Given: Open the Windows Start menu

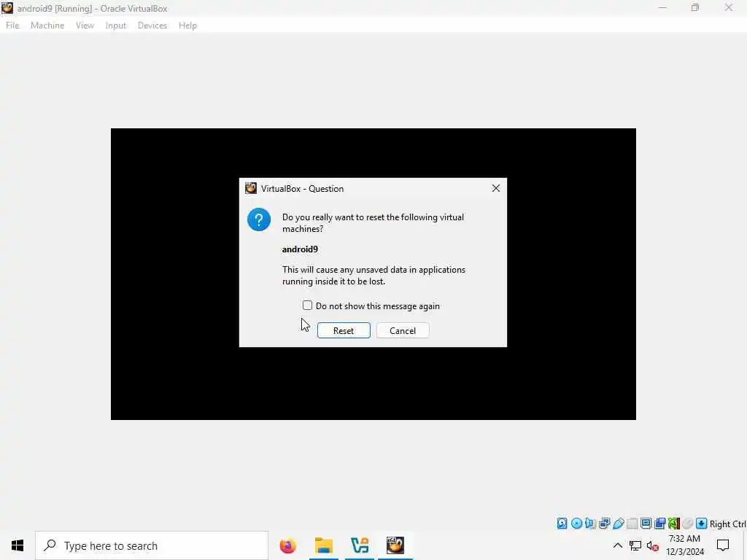Looking at the screenshot, I should click(18, 545).
